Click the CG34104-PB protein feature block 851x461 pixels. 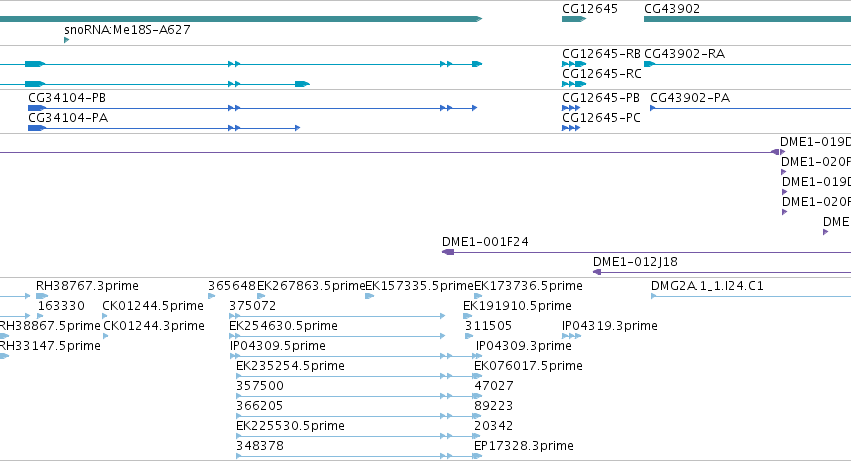[36, 108]
